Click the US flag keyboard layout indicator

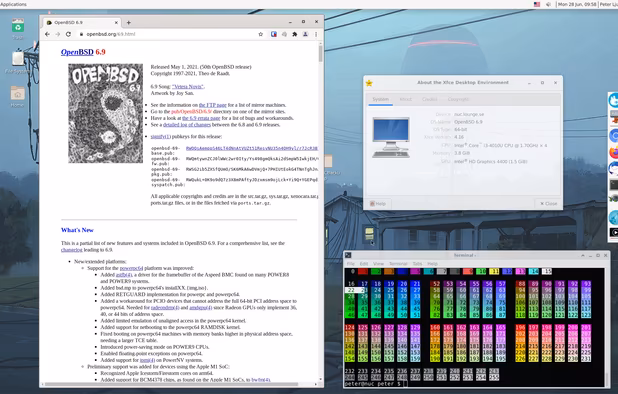tap(537, 4)
